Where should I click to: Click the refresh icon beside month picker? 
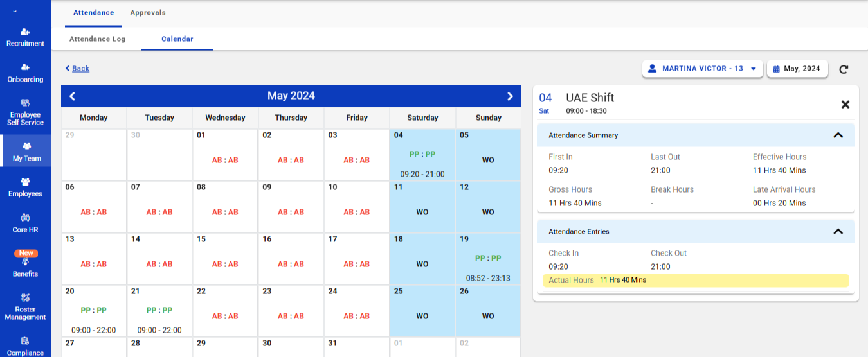coord(844,69)
